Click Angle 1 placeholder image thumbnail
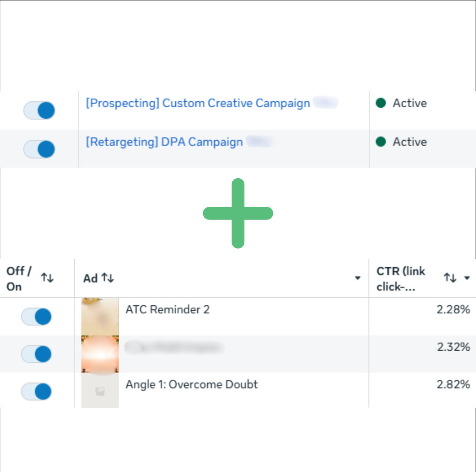 click(x=100, y=391)
